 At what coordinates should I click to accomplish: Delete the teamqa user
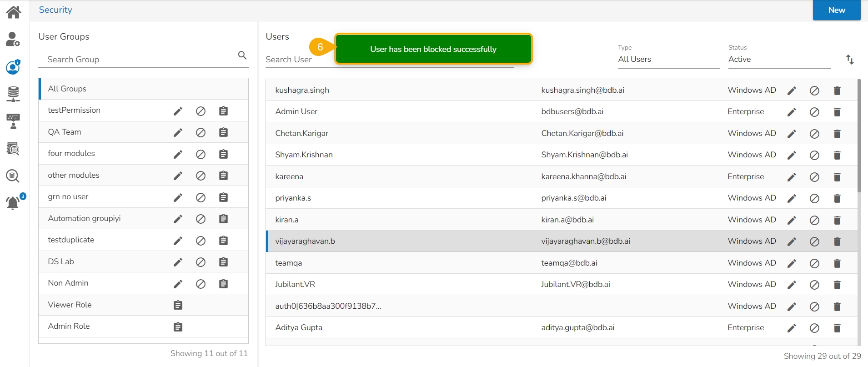coord(837,264)
